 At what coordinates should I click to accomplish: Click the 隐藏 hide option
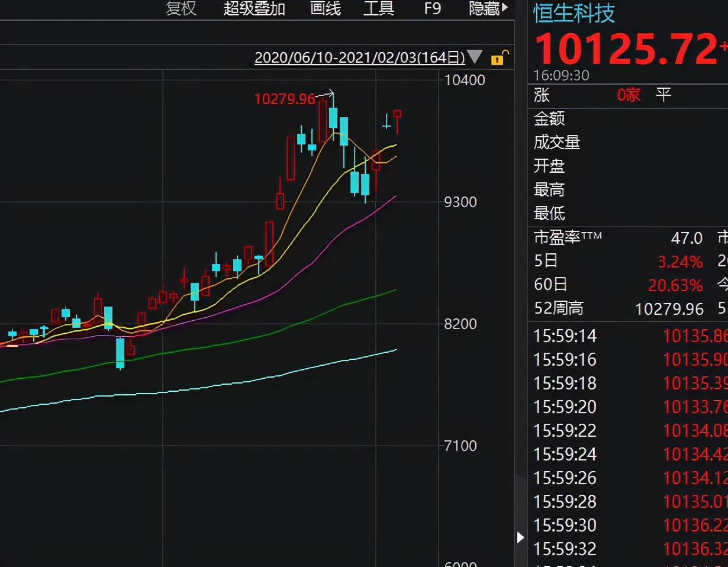pos(485,8)
